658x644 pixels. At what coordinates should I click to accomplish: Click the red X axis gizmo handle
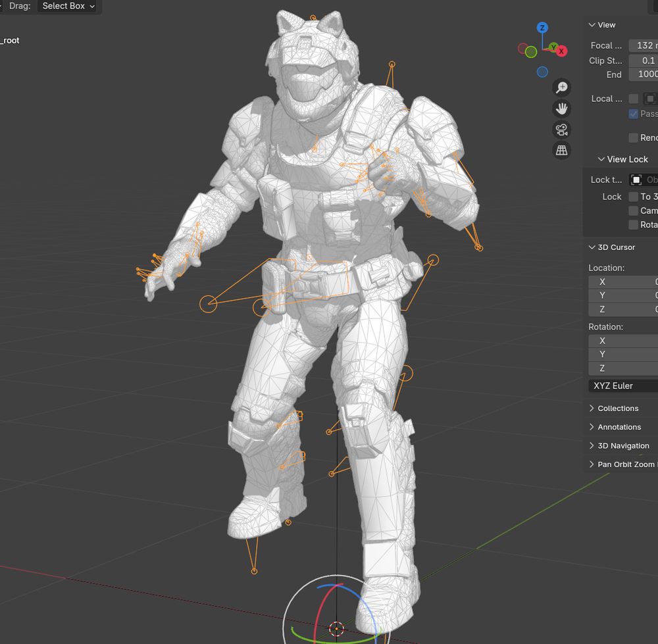tap(561, 51)
